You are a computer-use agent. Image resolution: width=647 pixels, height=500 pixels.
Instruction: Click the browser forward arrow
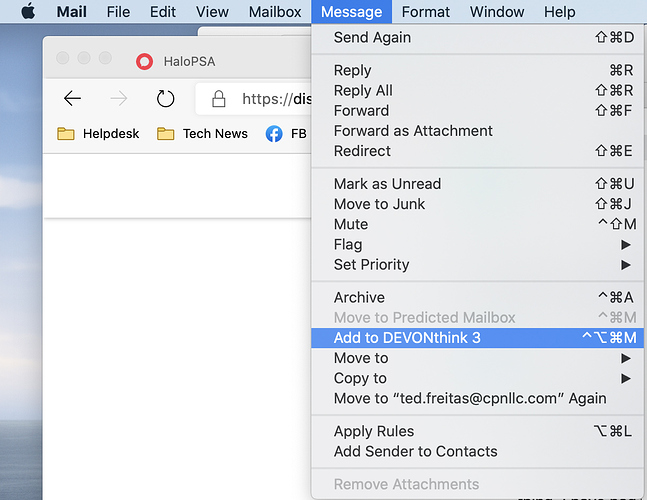(x=119, y=99)
